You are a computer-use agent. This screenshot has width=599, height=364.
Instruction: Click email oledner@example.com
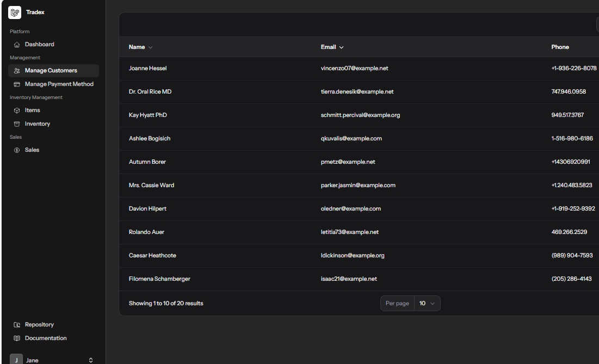(351, 208)
